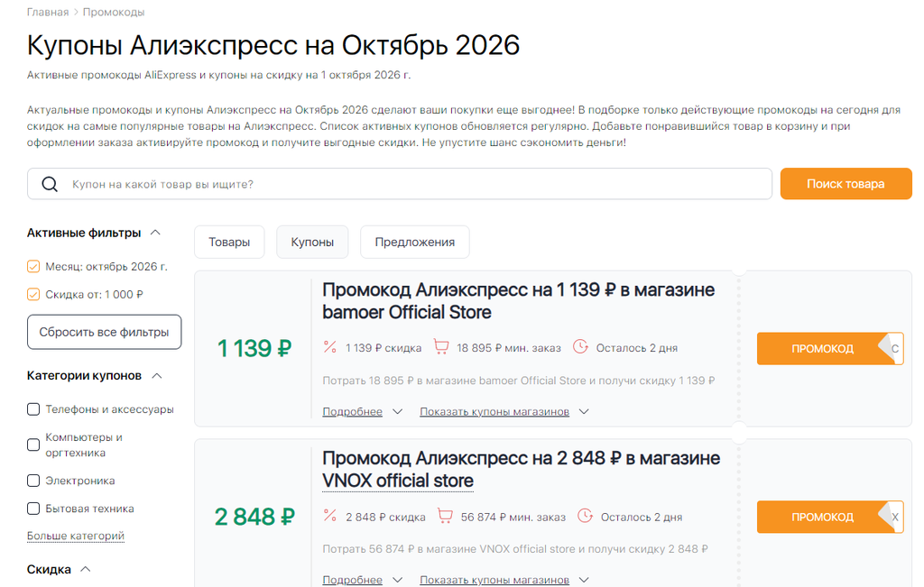Go to Главная breadcrumb link
924x587 pixels.
click(x=48, y=13)
